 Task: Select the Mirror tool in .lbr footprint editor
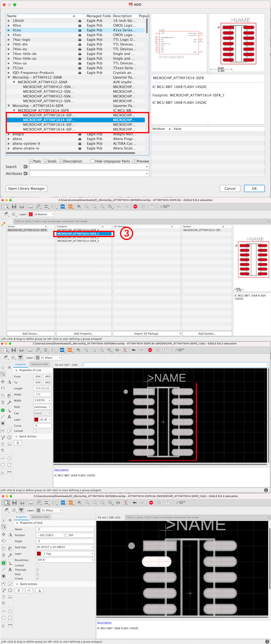[x=9, y=382]
